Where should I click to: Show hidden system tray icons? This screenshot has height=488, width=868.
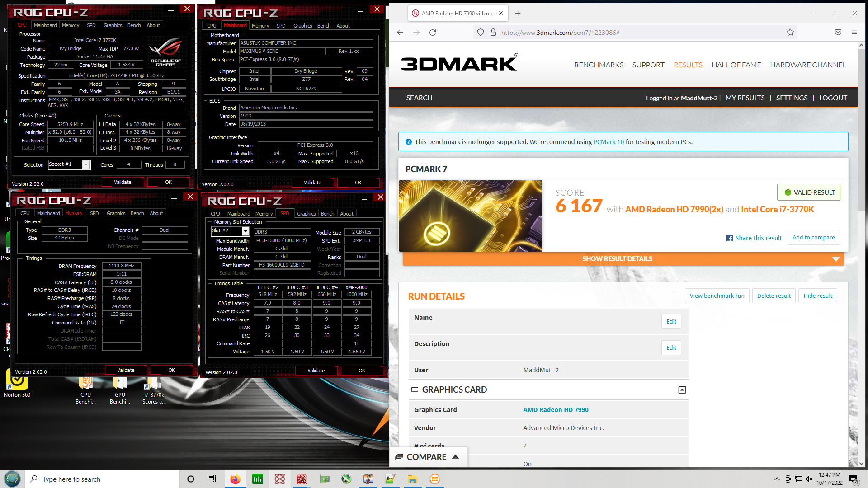777,479
